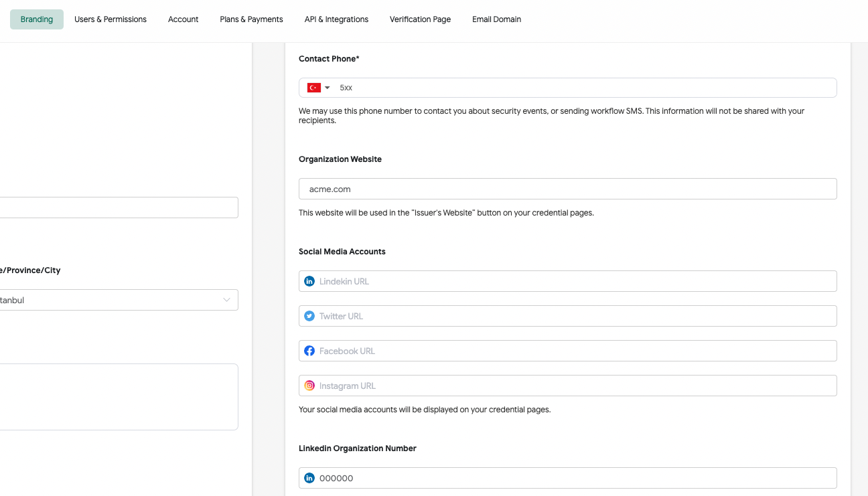Click the phone number security events description
Screen dimensions: 868x496
tap(551, 116)
